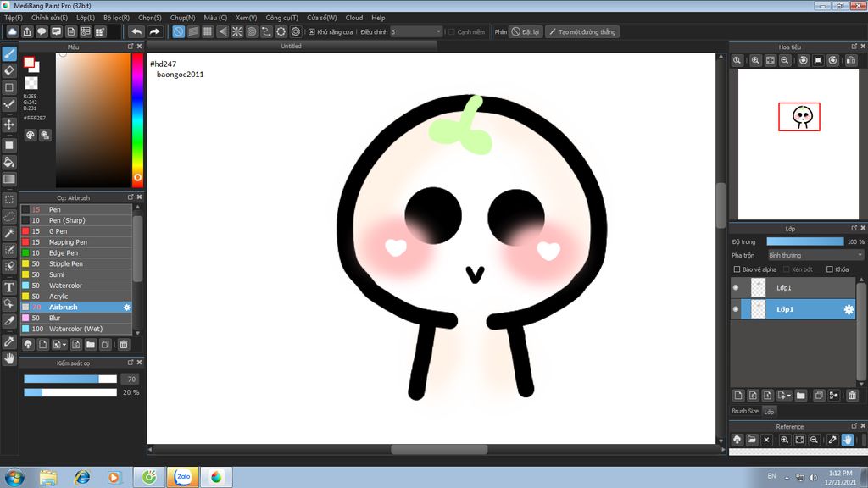Screen dimensions: 868x488
Task: Swap to the transparent color swatch
Action: click(x=31, y=83)
